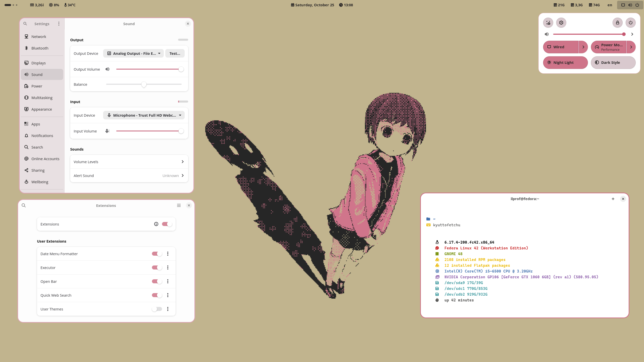Open new terminal tab with plus icon

tap(613, 199)
